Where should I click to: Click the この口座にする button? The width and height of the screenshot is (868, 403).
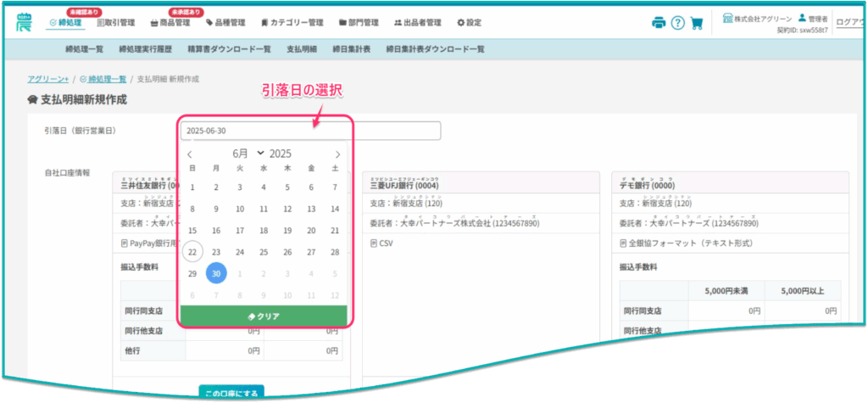pyautogui.click(x=231, y=393)
